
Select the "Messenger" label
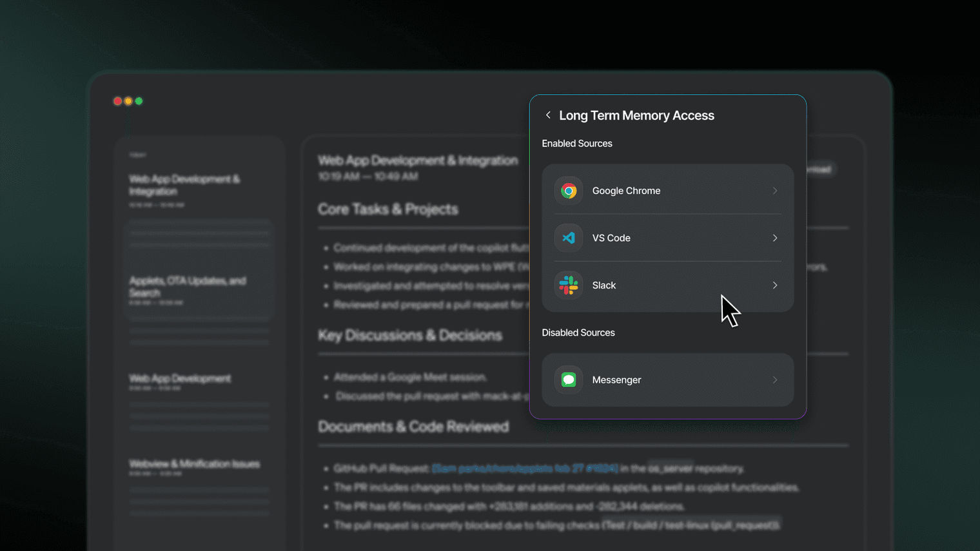[616, 380]
